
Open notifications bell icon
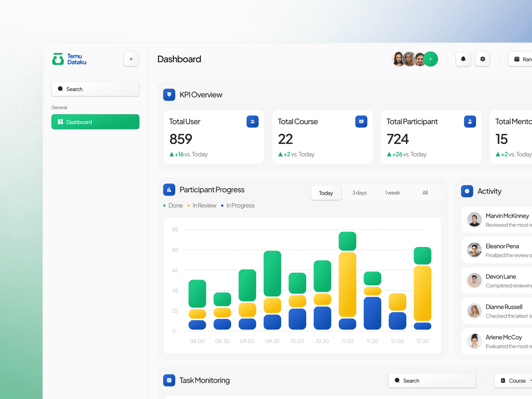(463, 59)
